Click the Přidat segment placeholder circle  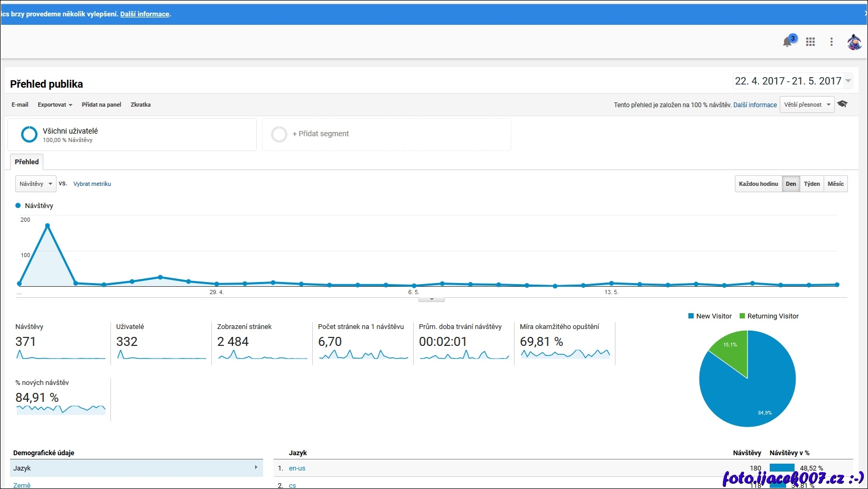point(279,134)
